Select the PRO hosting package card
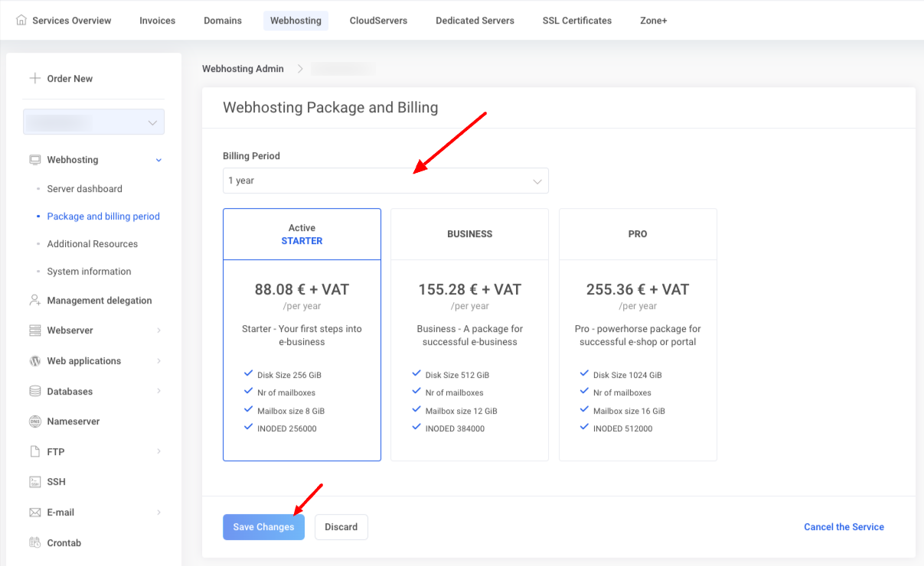This screenshot has width=924, height=566. coord(638,334)
